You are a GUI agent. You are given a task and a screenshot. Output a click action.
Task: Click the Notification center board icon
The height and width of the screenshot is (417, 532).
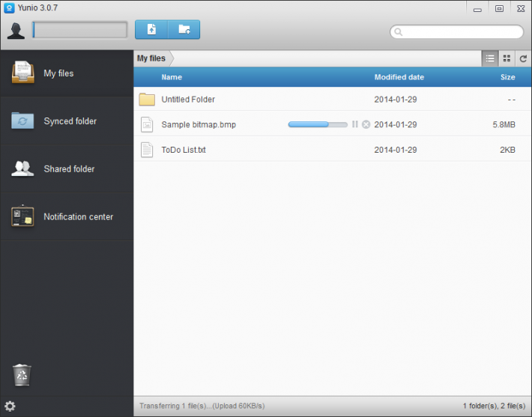coord(22,216)
